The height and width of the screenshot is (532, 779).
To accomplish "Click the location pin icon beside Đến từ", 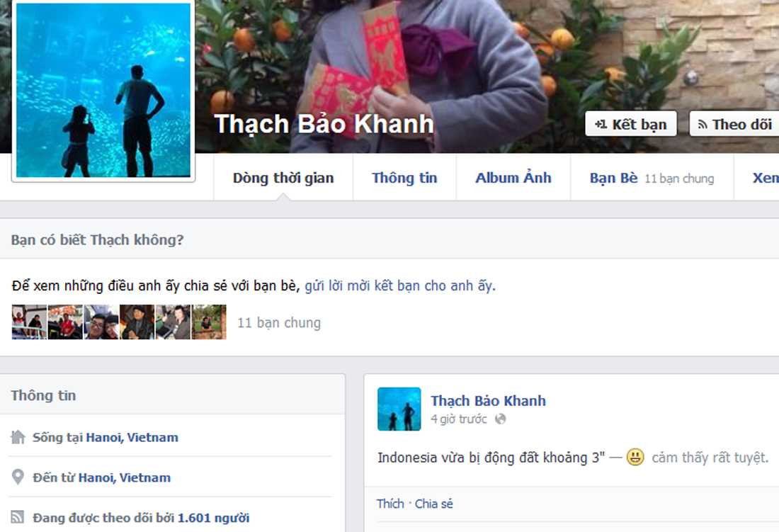I will click(18, 477).
